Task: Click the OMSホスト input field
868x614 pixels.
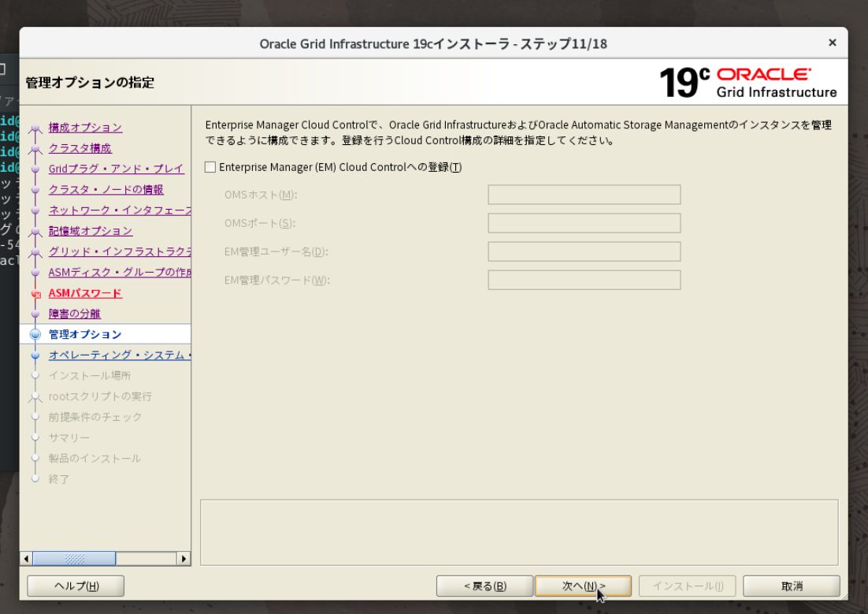Action: click(x=584, y=195)
